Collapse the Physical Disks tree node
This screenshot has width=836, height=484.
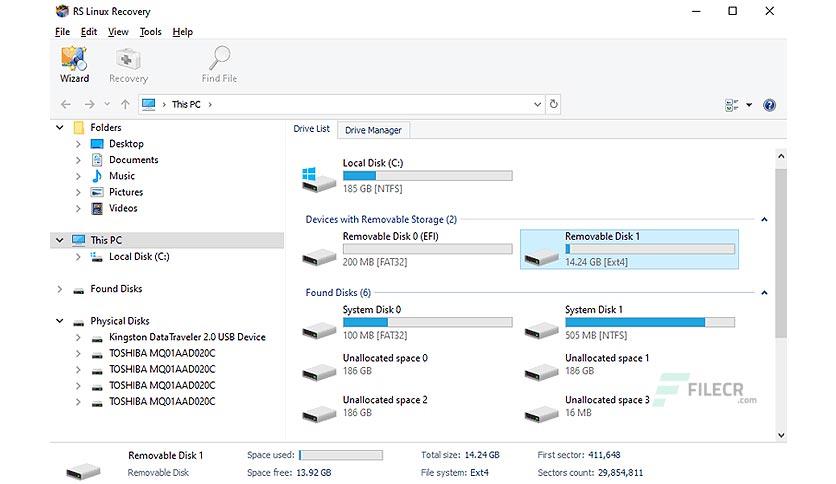[60, 321]
